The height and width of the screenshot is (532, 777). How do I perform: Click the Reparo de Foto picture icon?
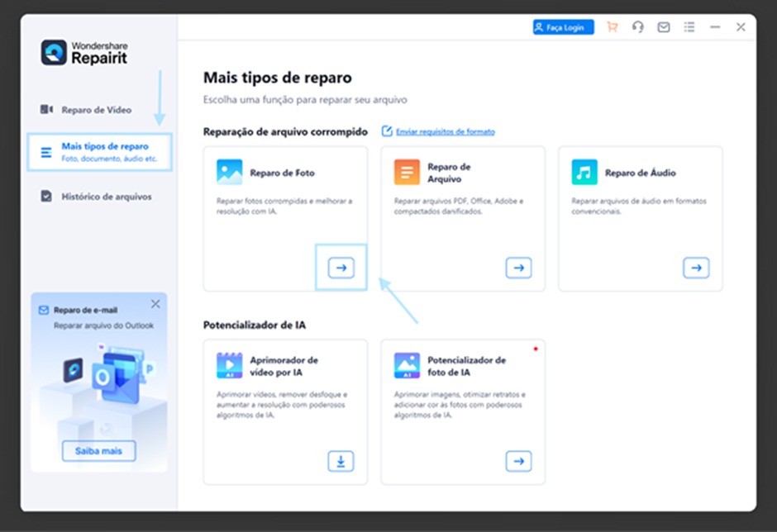229,173
